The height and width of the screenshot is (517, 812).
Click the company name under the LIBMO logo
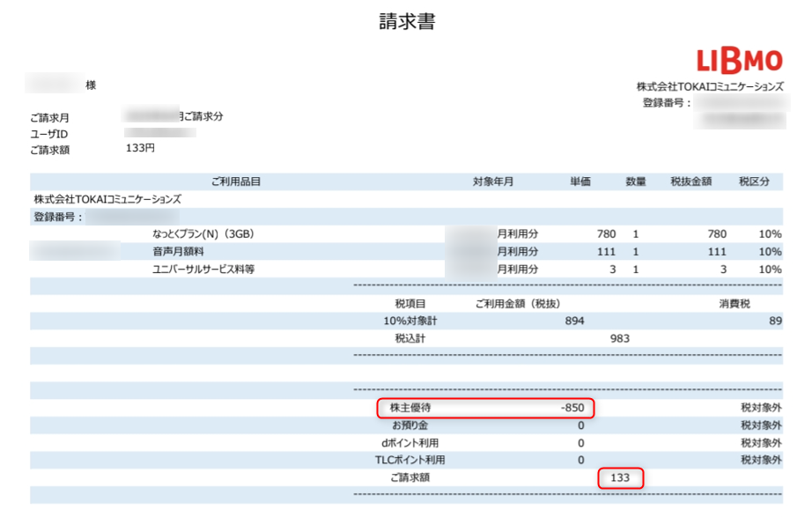coord(710,86)
